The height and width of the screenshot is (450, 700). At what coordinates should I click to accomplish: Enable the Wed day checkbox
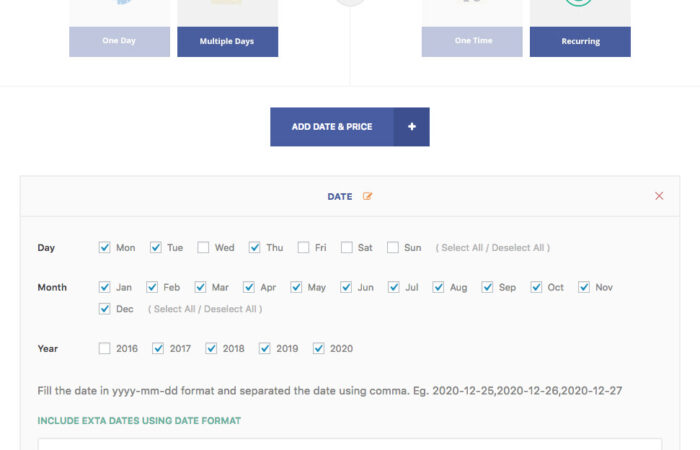click(203, 248)
